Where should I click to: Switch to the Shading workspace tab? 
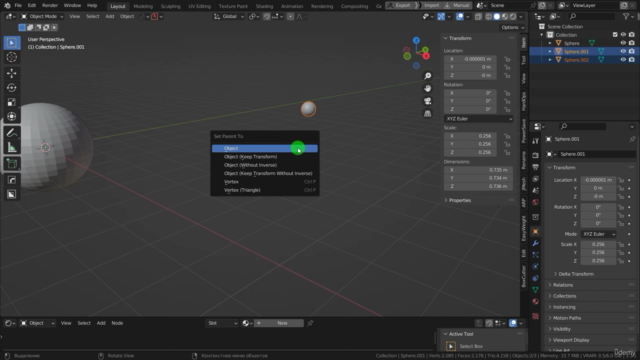click(264, 6)
